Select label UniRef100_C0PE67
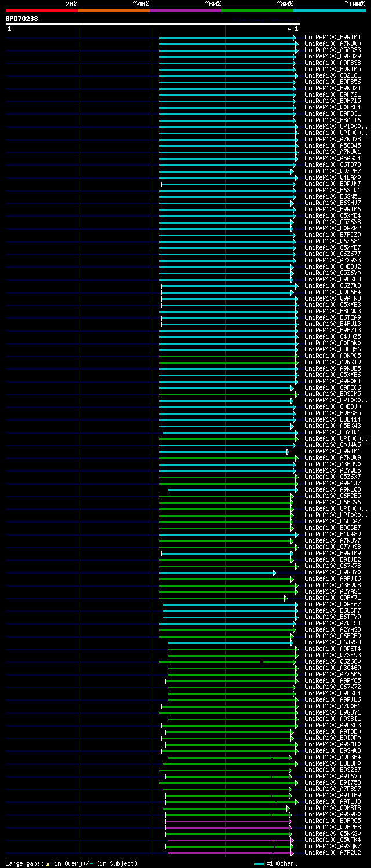The image size is (371, 868). (x=333, y=605)
